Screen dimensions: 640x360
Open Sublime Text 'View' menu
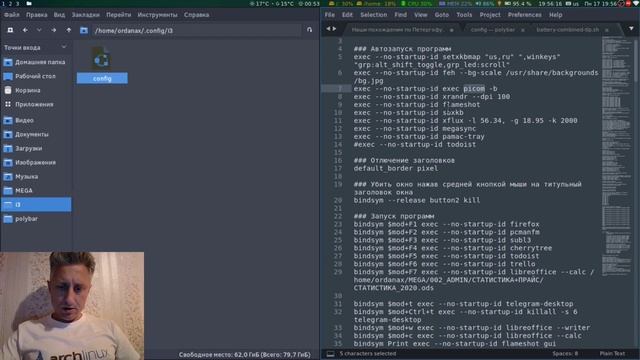pyautogui.click(x=421, y=15)
